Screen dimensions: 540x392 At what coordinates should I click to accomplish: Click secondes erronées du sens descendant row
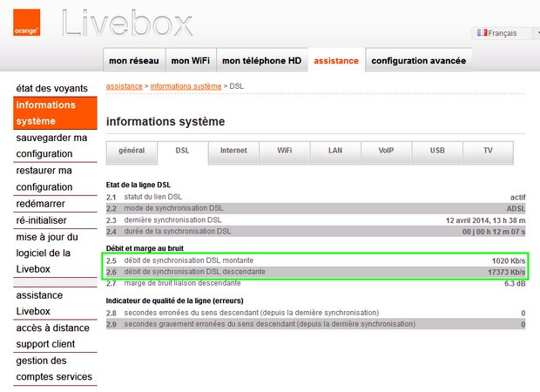pyautogui.click(x=316, y=313)
